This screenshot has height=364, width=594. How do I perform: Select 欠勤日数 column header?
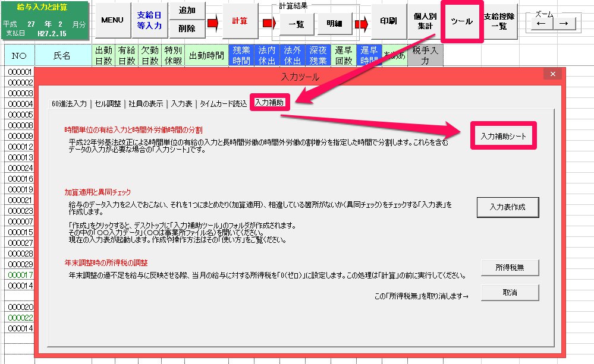pos(150,56)
